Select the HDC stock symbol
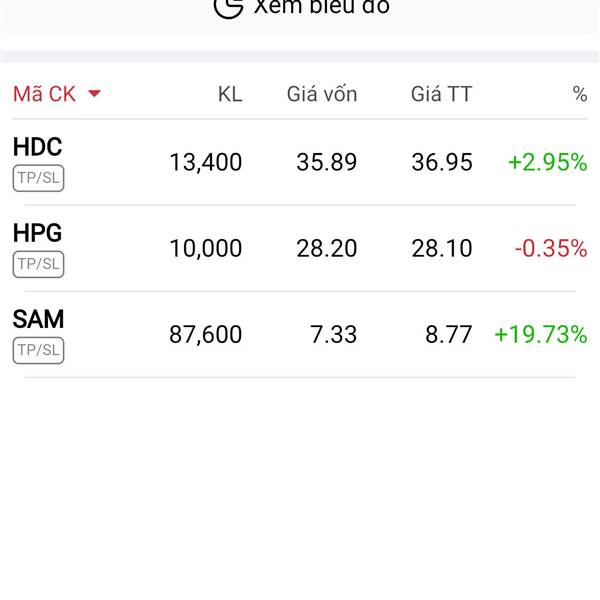The image size is (600, 600). [37, 147]
